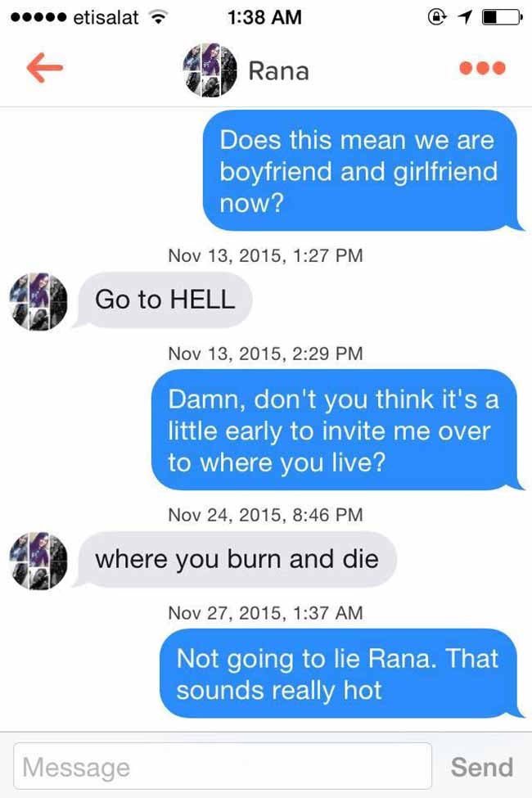Tap the Message input field
The width and height of the screenshot is (532, 798).
pos(223,766)
